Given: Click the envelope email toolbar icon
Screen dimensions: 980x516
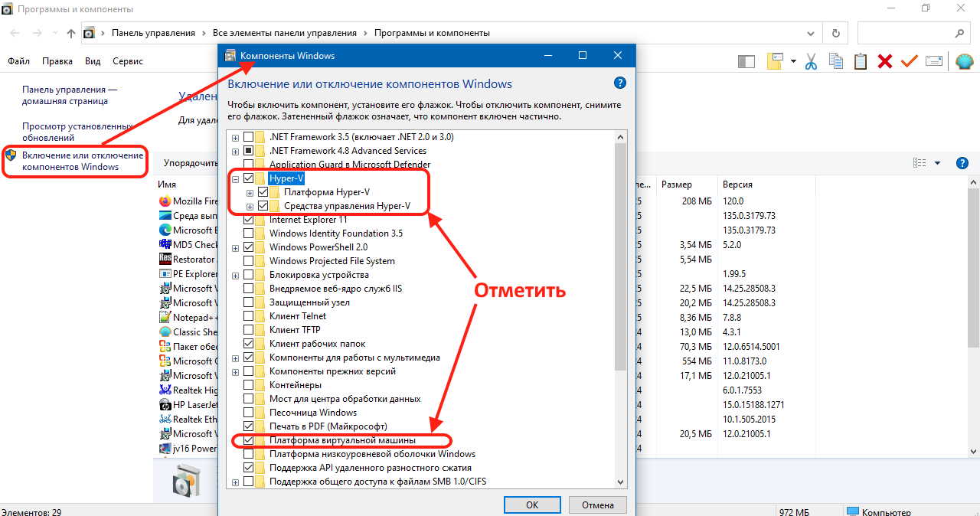Looking at the screenshot, I should pyautogui.click(x=934, y=61).
